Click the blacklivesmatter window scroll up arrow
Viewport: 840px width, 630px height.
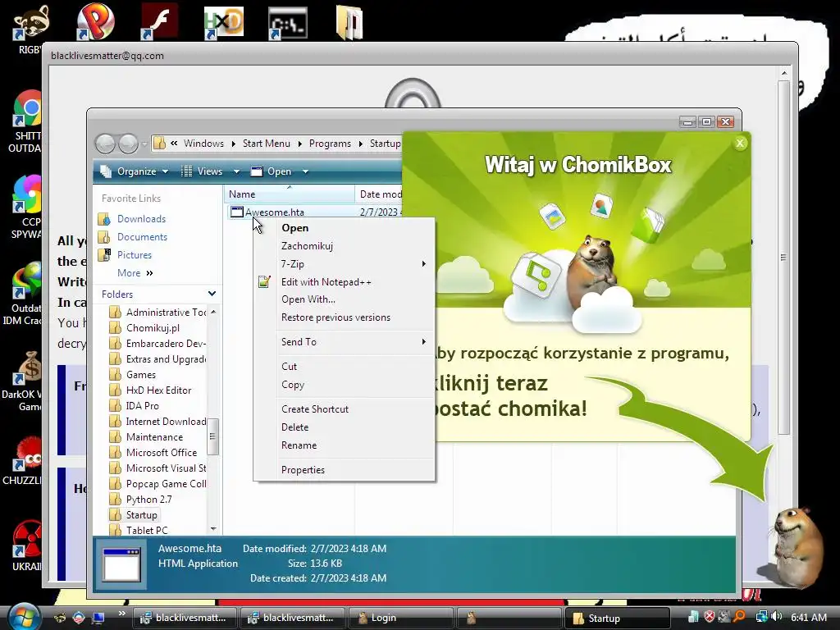pos(783,73)
